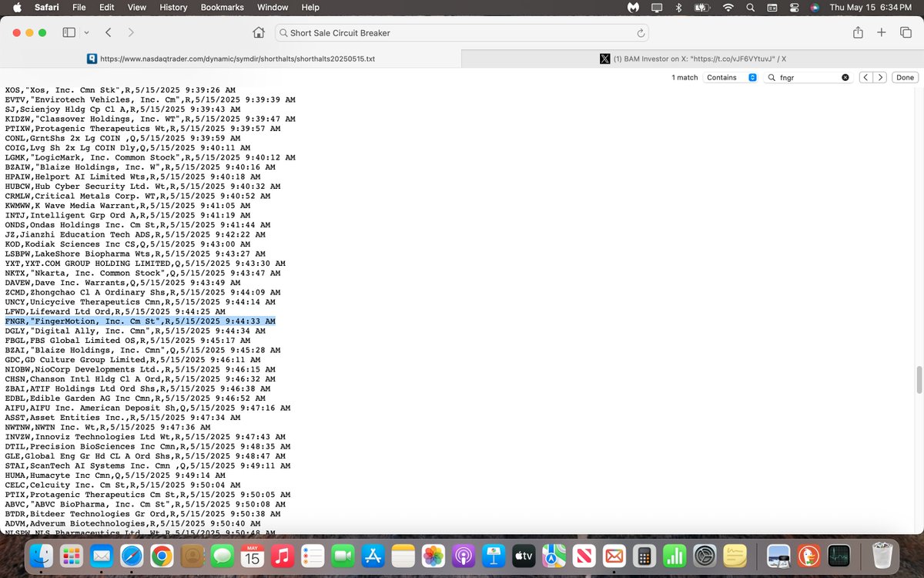The height and width of the screenshot is (578, 924).
Task: Open the Edit menu
Action: coord(107,7)
